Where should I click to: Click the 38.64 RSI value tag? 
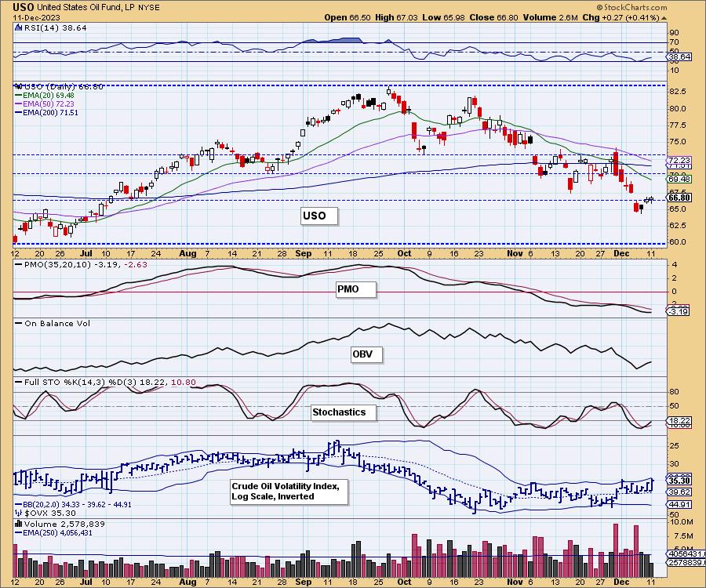pyautogui.click(x=679, y=57)
